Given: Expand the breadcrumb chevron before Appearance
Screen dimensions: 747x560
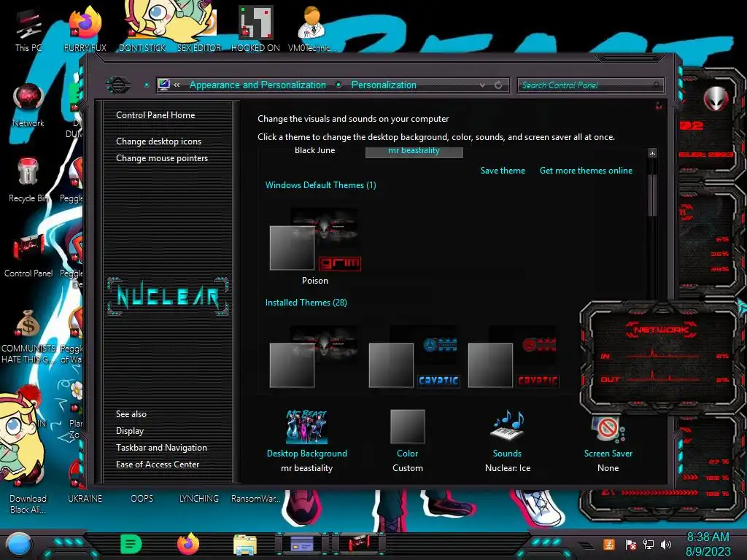Looking at the screenshot, I should (177, 85).
